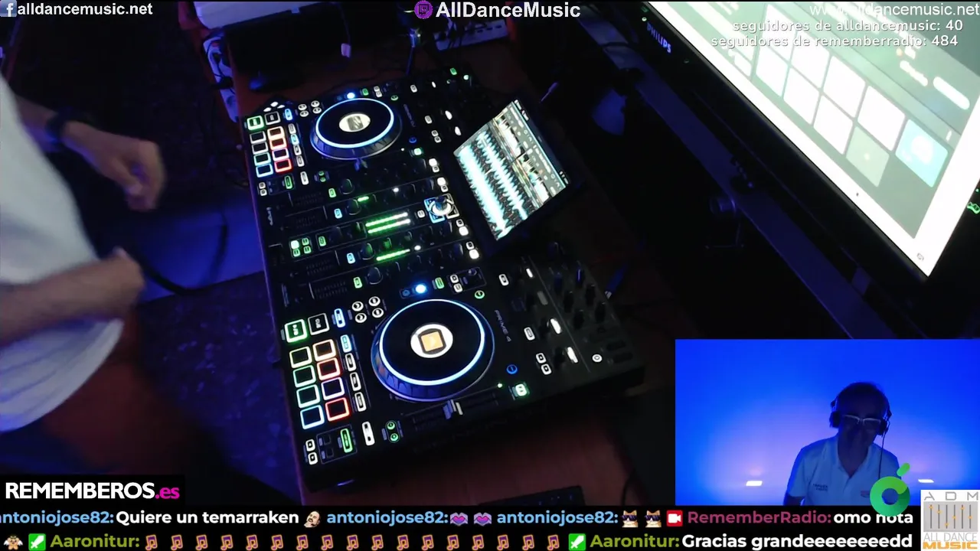Click the REMEMBEROS.es logo

(x=92, y=491)
